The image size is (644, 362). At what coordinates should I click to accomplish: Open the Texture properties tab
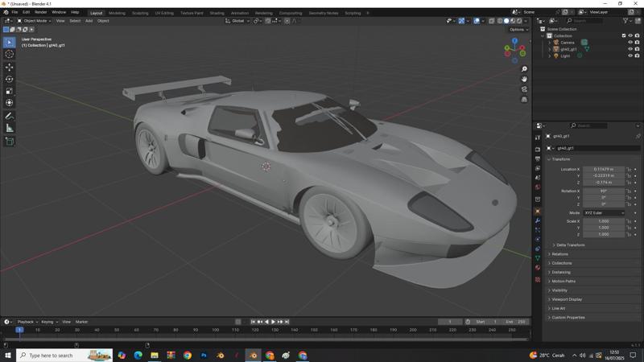tap(538, 279)
